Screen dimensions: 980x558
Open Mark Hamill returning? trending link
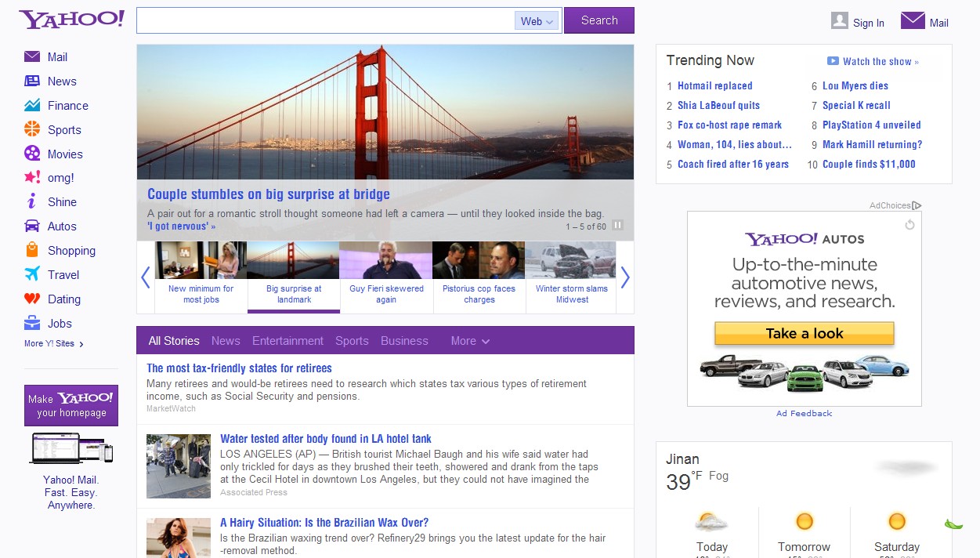click(x=872, y=144)
